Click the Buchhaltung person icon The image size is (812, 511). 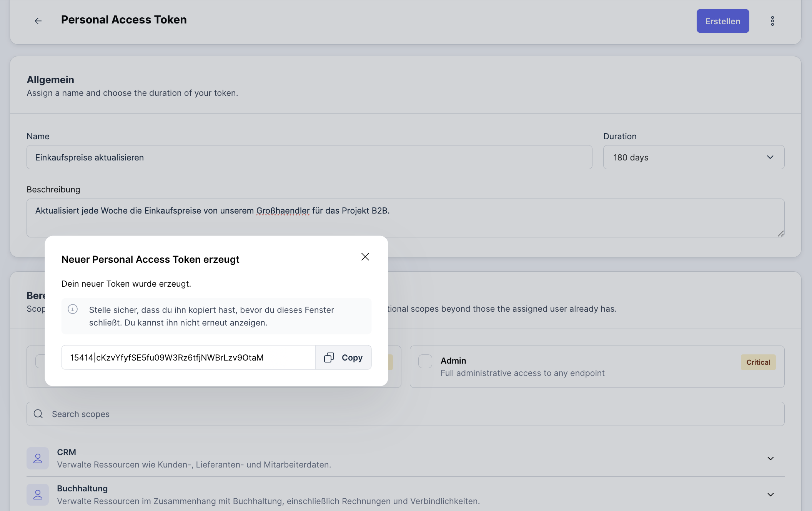click(x=37, y=494)
